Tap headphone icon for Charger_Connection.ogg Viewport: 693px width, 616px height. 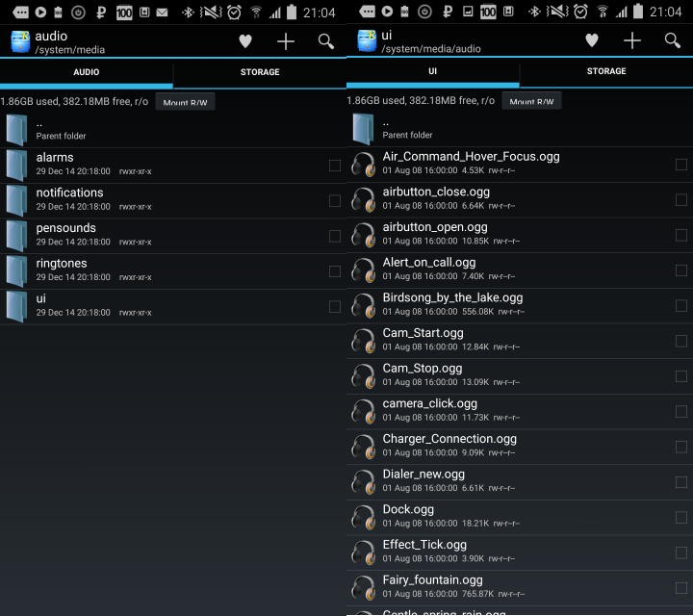pos(364,448)
